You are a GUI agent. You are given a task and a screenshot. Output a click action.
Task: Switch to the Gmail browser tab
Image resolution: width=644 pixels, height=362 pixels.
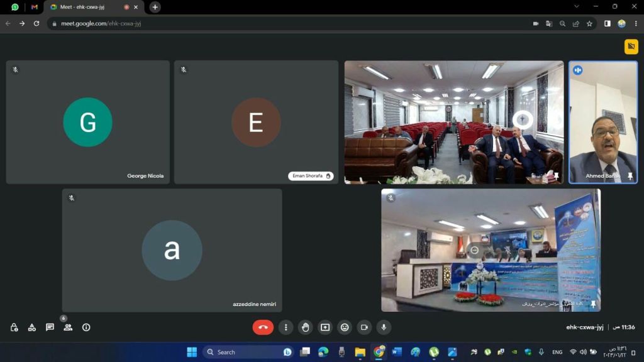point(35,7)
